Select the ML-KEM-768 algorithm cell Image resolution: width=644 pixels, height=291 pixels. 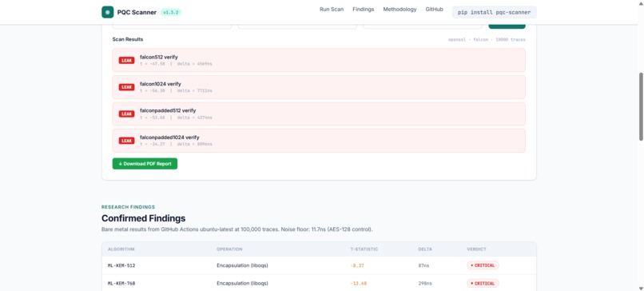tap(121, 284)
